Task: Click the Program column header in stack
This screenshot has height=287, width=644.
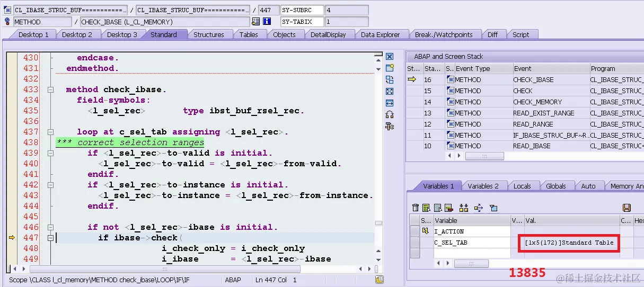Action: point(617,68)
